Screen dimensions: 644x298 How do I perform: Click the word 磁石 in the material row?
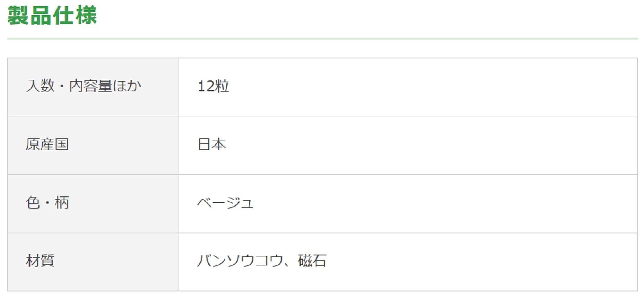(312, 261)
